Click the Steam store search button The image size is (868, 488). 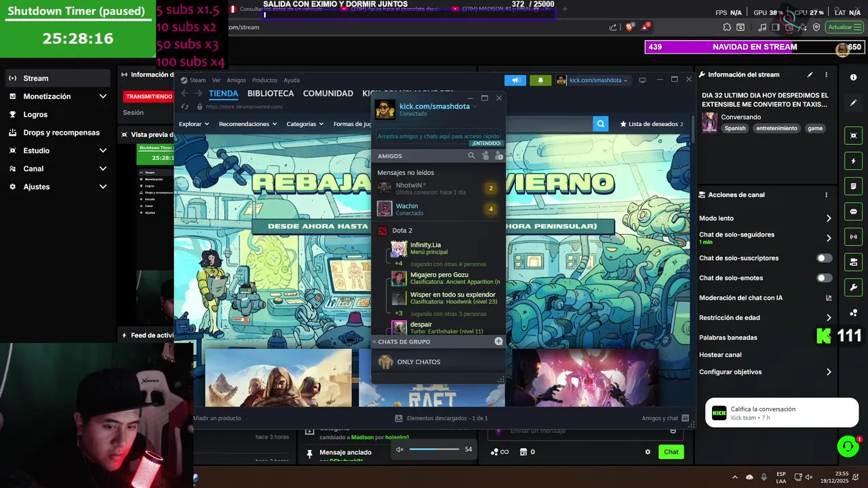coord(600,124)
